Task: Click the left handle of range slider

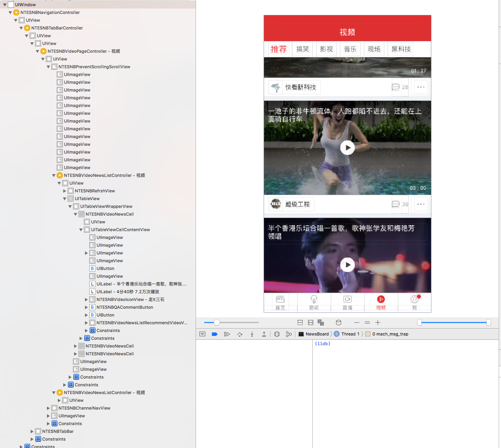Action: click(420, 322)
